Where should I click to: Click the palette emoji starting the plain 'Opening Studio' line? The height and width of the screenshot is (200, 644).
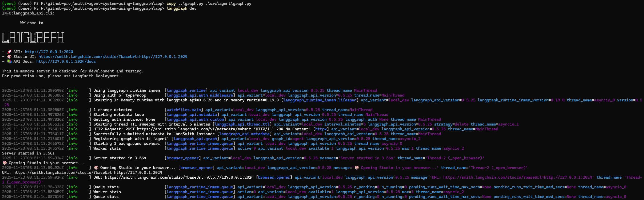click(5, 163)
